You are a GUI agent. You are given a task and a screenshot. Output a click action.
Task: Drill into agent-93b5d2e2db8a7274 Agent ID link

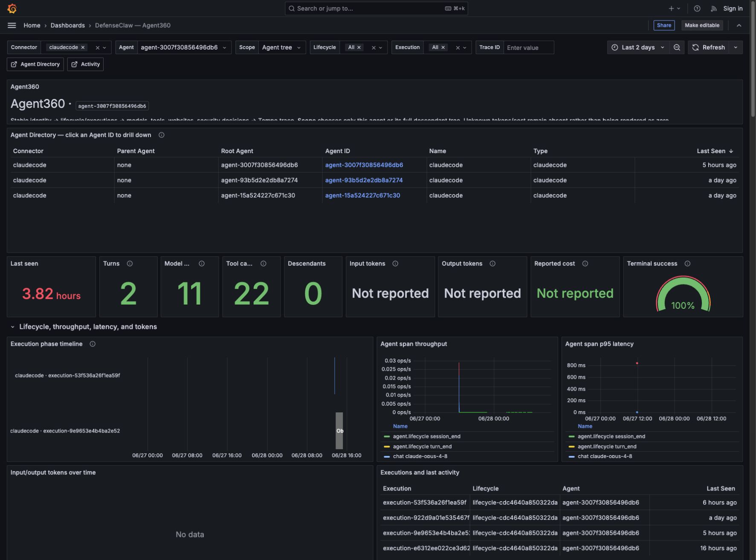(364, 180)
